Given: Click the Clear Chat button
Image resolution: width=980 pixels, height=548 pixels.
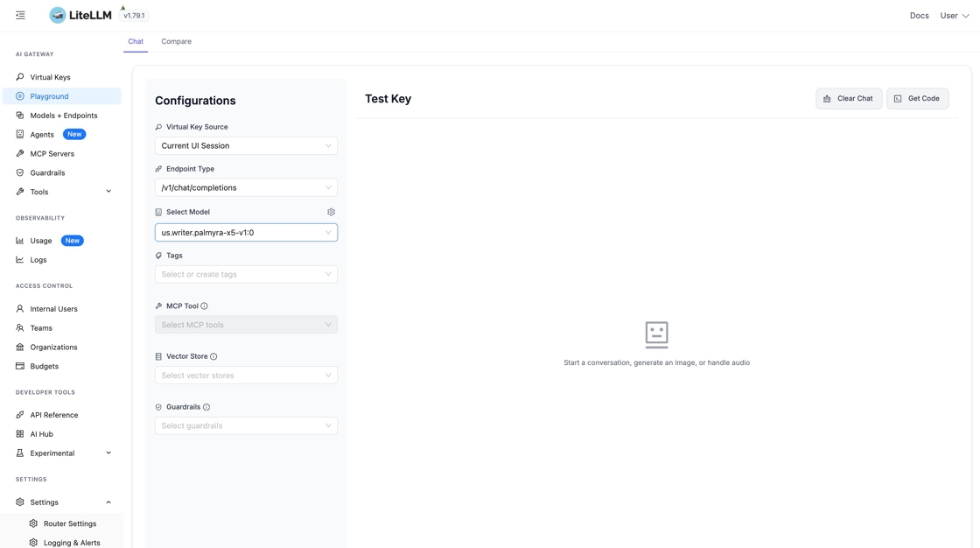Looking at the screenshot, I should 849,98.
